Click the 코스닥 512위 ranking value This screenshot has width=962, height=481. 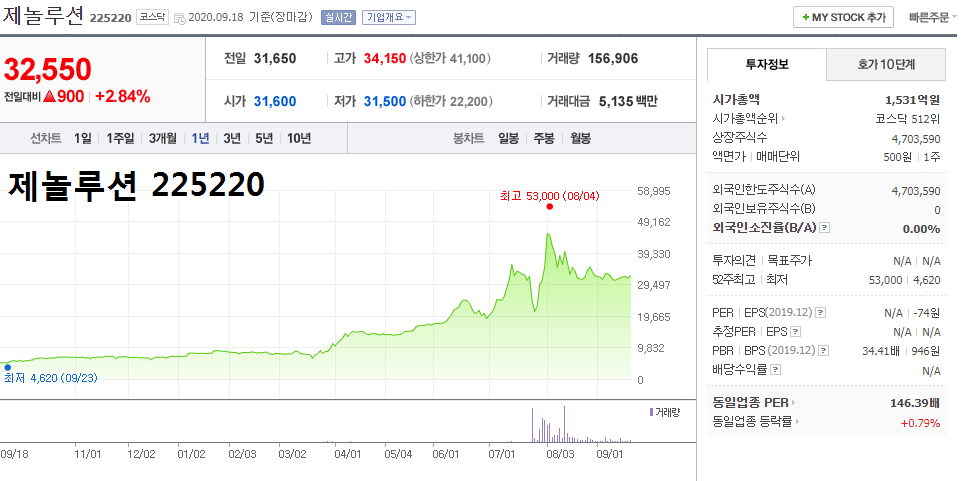pos(908,118)
